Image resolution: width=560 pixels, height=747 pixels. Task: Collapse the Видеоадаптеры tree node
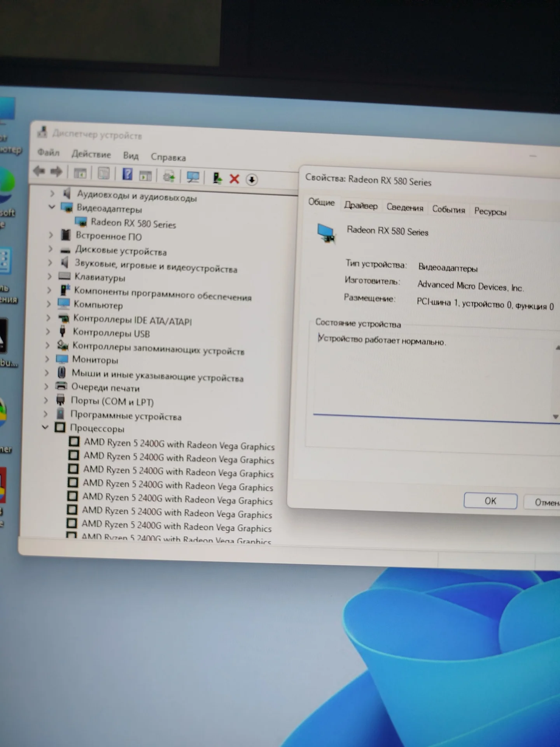(52, 206)
